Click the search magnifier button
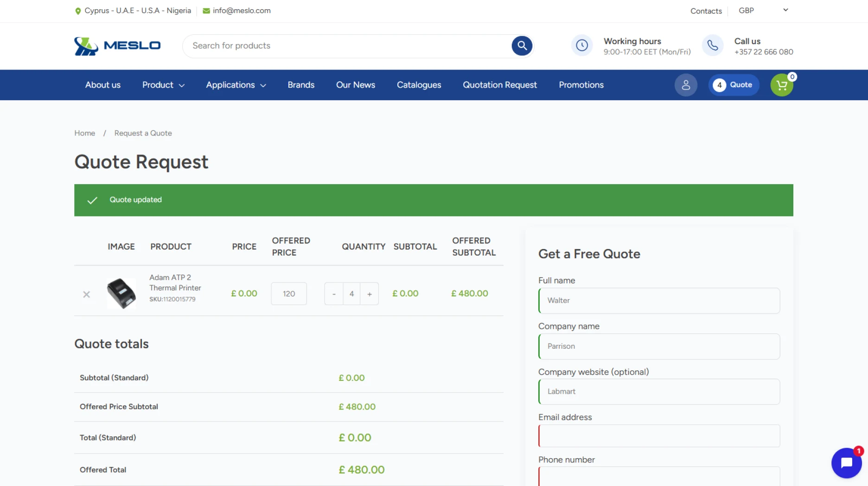The width and height of the screenshot is (868, 486). pos(522,46)
